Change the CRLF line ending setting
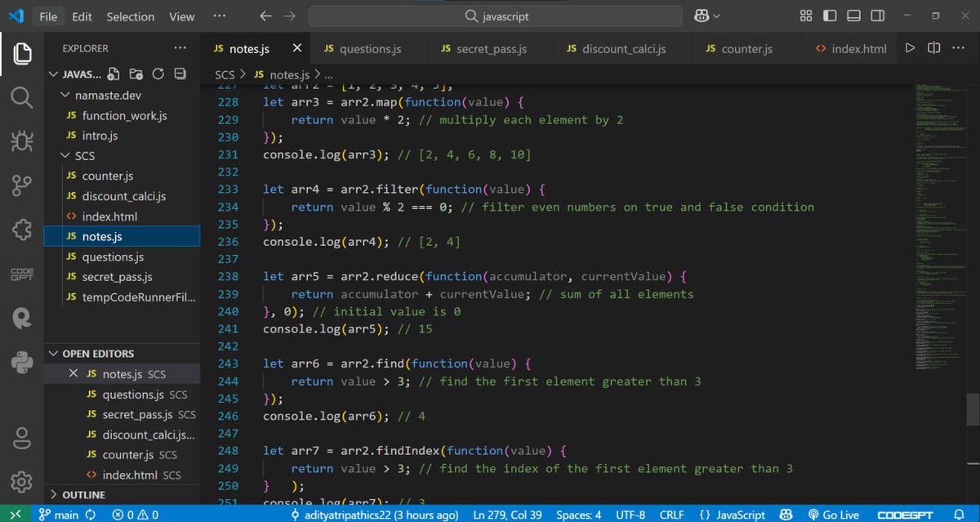Image resolution: width=980 pixels, height=522 pixels. pyautogui.click(x=671, y=515)
